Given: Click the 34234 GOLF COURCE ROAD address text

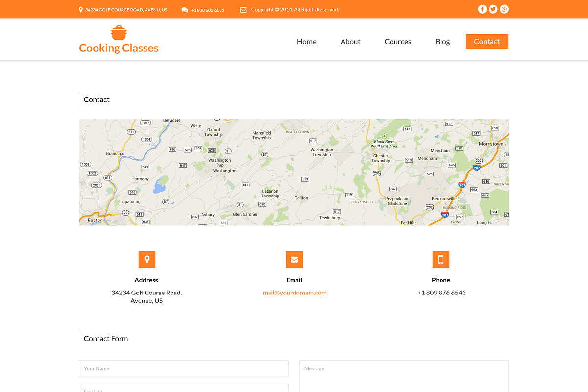Looking at the screenshot, I should pyautogui.click(x=126, y=10).
